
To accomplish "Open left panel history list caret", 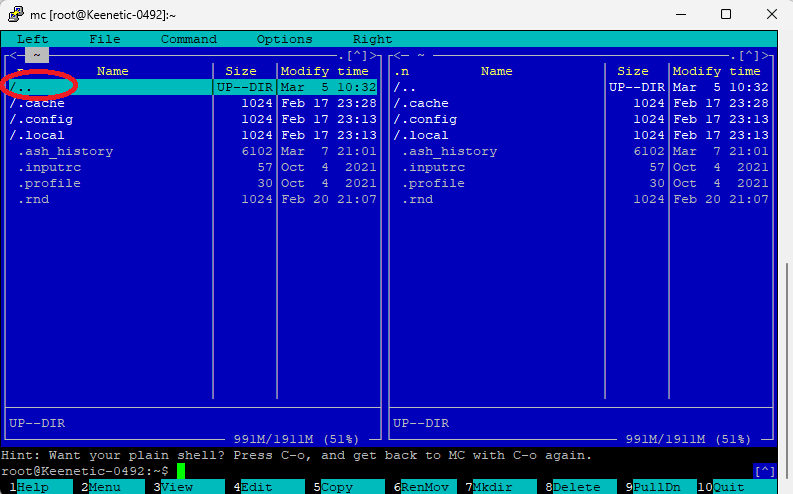I will (x=357, y=55).
